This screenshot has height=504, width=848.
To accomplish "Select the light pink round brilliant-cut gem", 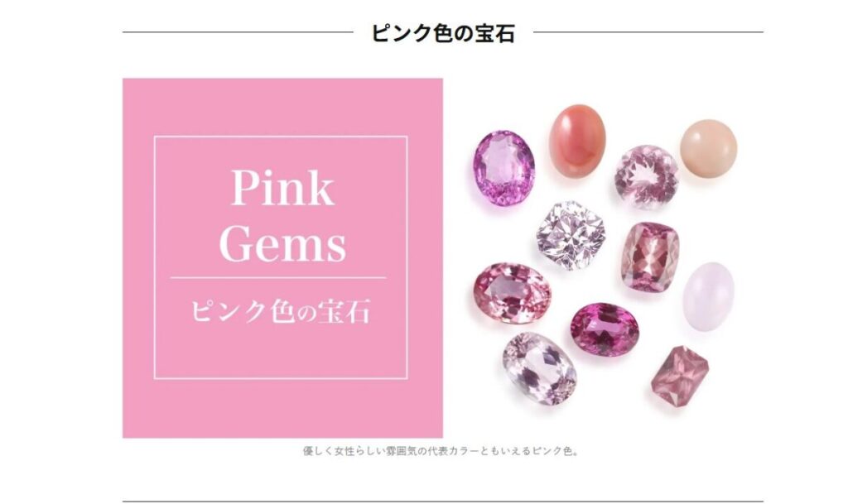I will [x=647, y=176].
